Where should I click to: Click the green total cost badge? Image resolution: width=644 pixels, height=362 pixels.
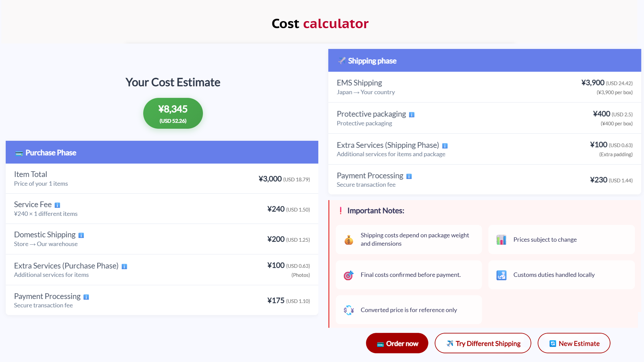coord(173,113)
